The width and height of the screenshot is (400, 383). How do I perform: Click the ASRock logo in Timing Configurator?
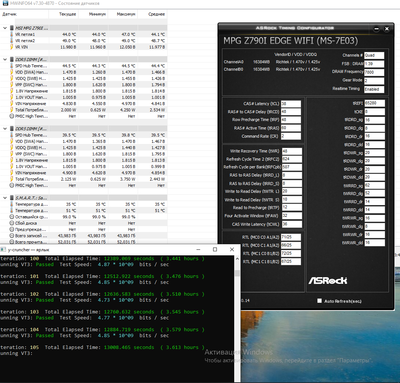pos(328,281)
